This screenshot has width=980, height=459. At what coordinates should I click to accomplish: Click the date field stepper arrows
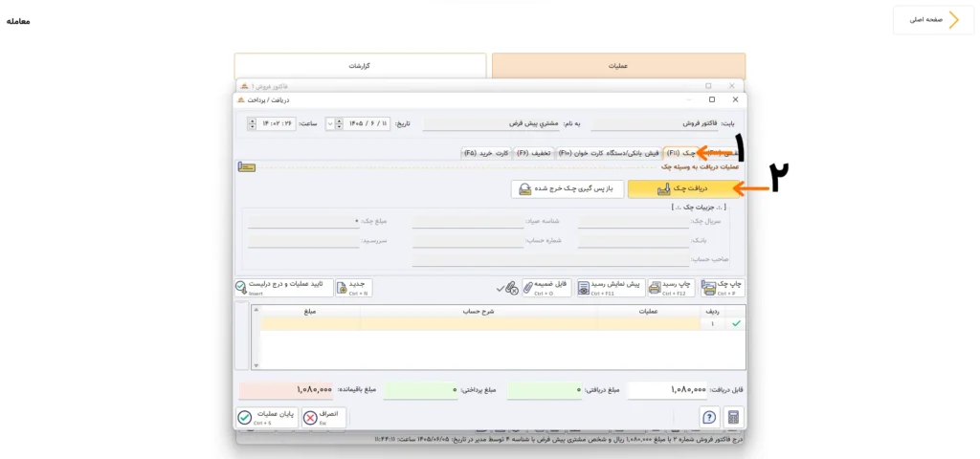pos(339,123)
